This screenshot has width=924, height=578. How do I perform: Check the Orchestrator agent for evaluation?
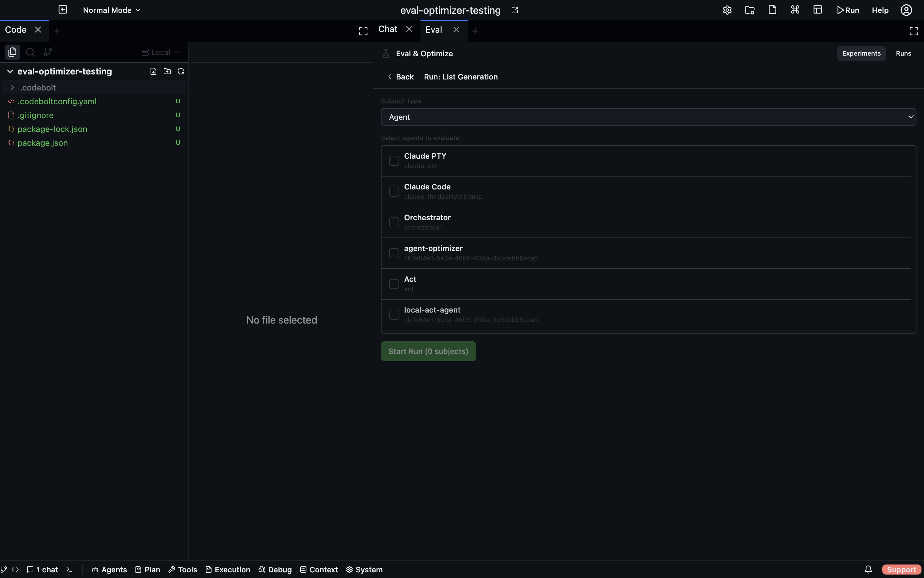tap(393, 222)
